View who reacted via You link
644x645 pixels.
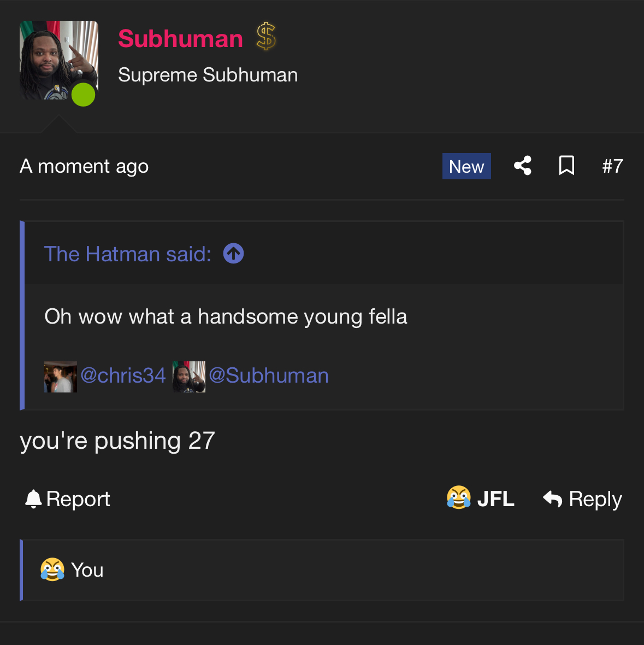click(87, 570)
